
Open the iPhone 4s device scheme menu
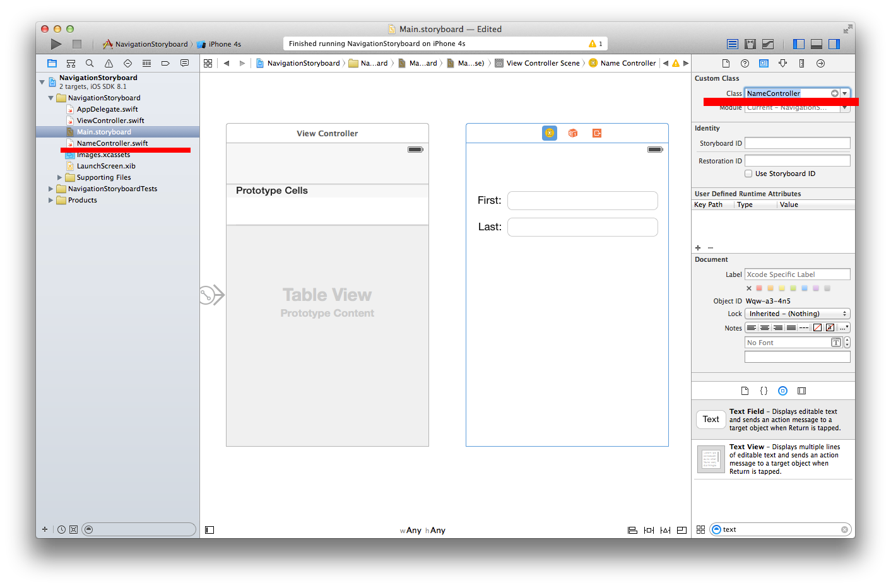pos(220,44)
